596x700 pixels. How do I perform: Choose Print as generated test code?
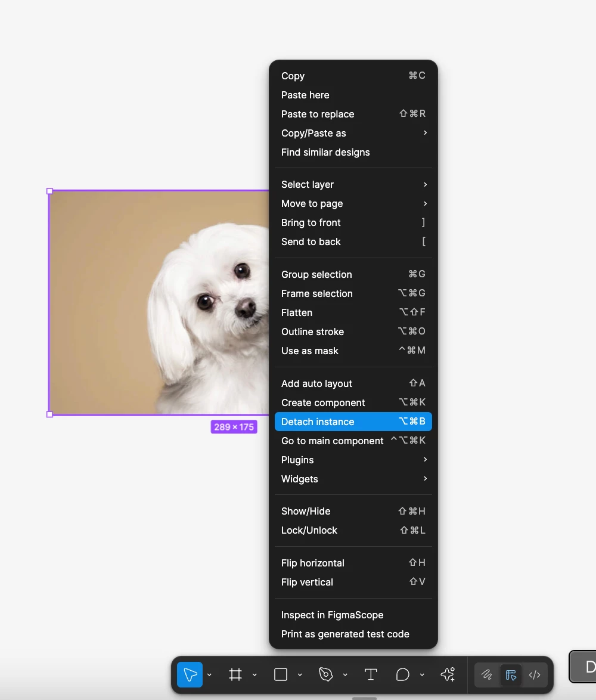353,634
